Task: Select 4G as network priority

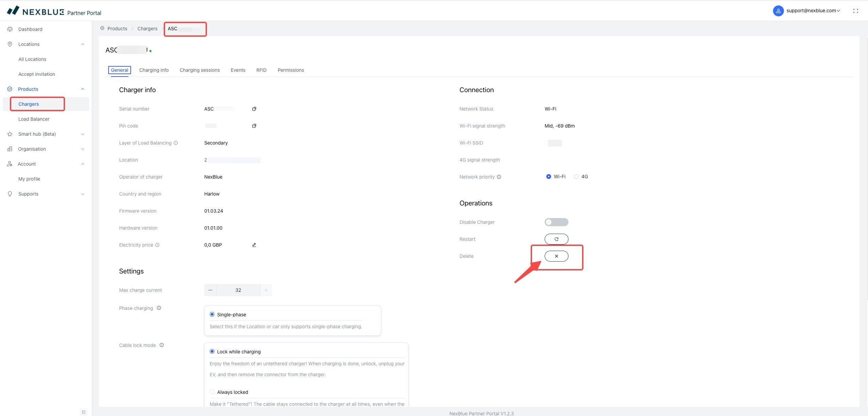Action: pos(576,177)
